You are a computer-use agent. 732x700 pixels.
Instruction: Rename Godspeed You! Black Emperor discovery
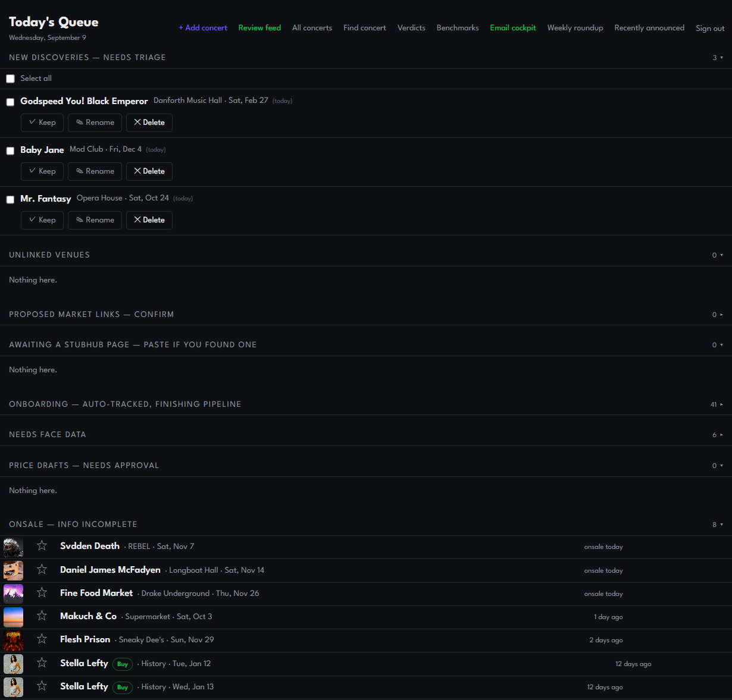click(95, 123)
